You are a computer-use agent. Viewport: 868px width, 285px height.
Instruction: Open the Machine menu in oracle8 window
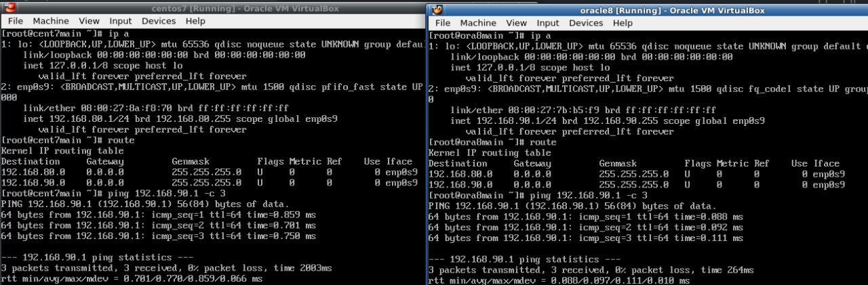point(478,23)
